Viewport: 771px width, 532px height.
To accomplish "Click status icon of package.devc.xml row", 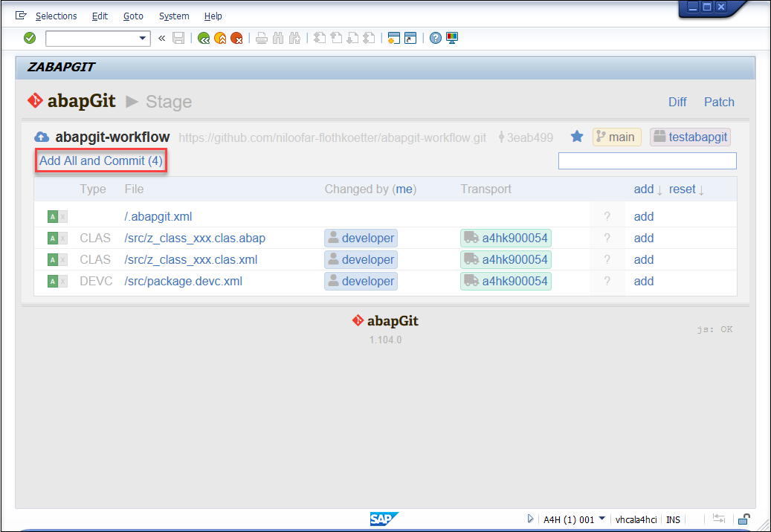I will coord(57,282).
